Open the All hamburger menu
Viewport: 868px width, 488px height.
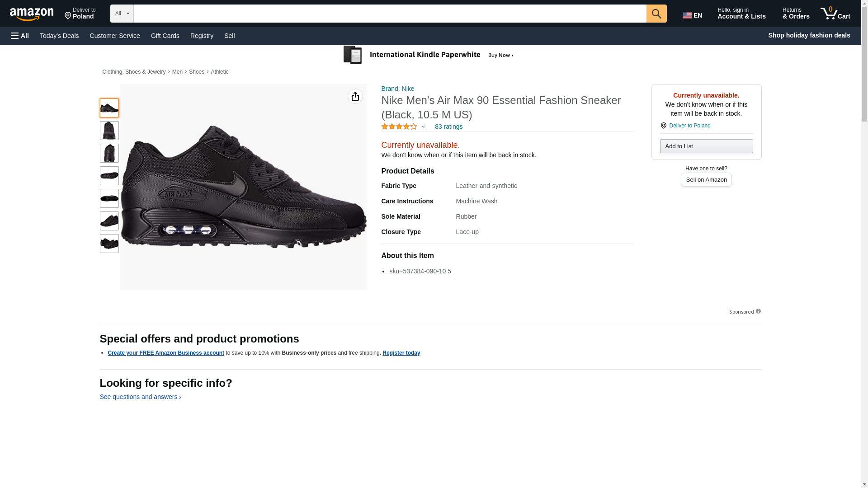click(20, 36)
